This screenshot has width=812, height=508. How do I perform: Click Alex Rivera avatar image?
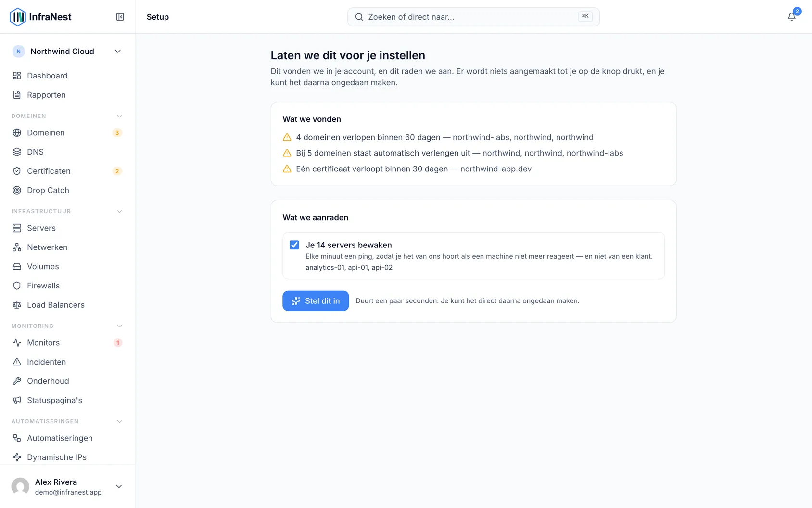pos(20,486)
